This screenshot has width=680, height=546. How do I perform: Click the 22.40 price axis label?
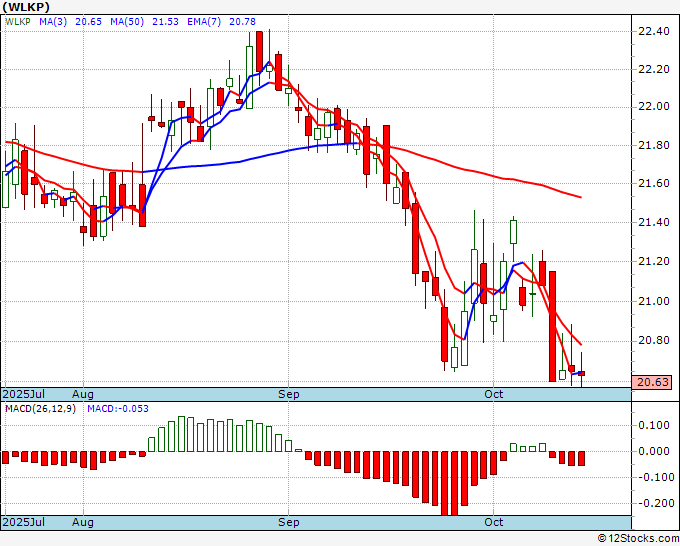654,31
